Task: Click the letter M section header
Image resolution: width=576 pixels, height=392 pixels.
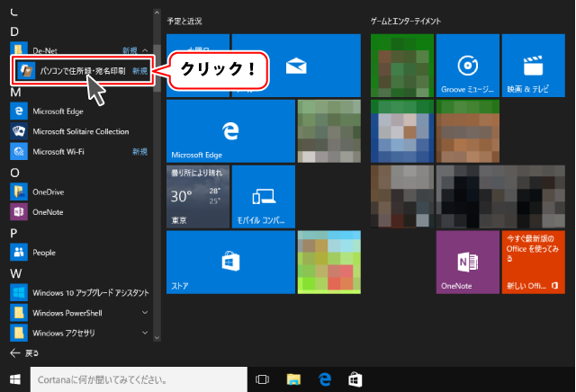Action: coord(15,92)
